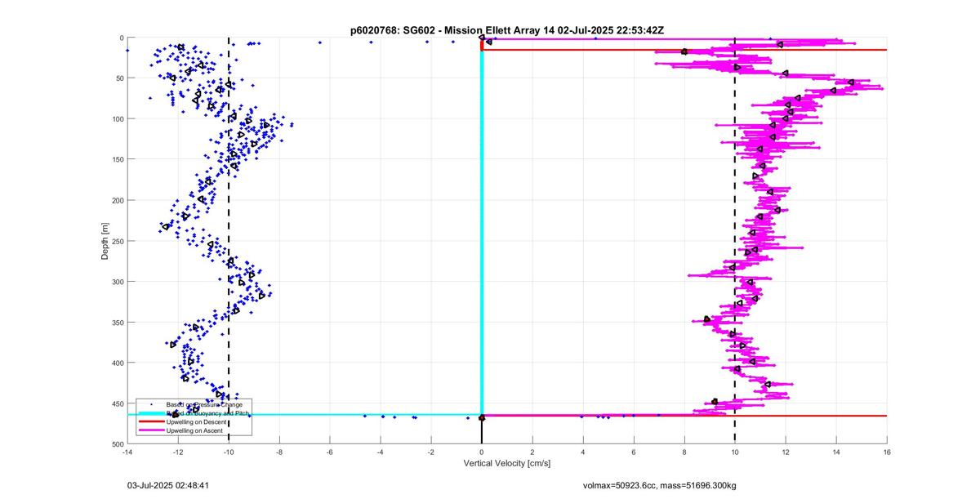Click depth axis tick label '150'

pyautogui.click(x=118, y=159)
